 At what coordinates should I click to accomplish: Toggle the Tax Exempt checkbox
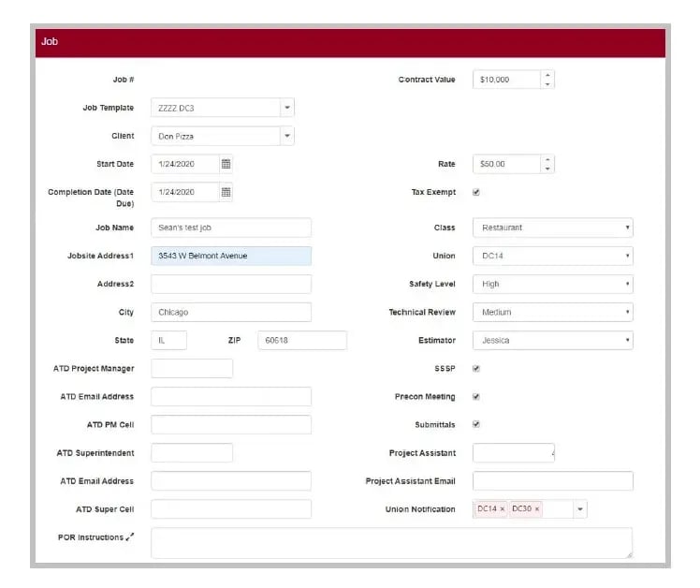tap(476, 192)
